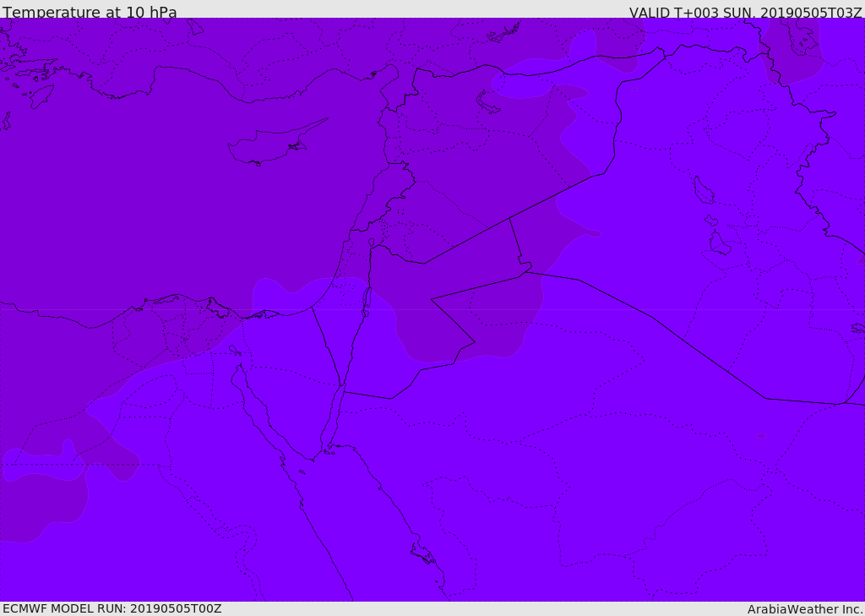The image size is (865, 616).
Task: Click the 'ArabiaWeather Inc.' credit text
Action: 805,609
